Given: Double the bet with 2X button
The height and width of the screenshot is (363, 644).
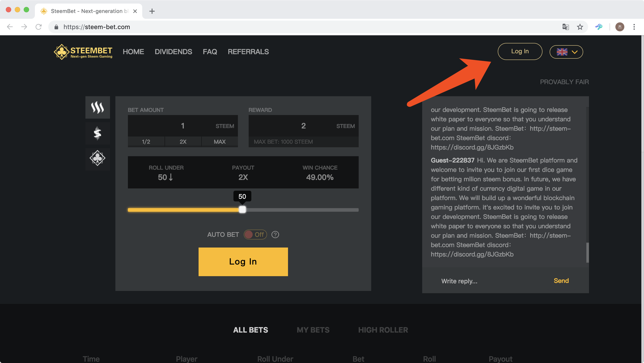Looking at the screenshot, I should coord(183,142).
